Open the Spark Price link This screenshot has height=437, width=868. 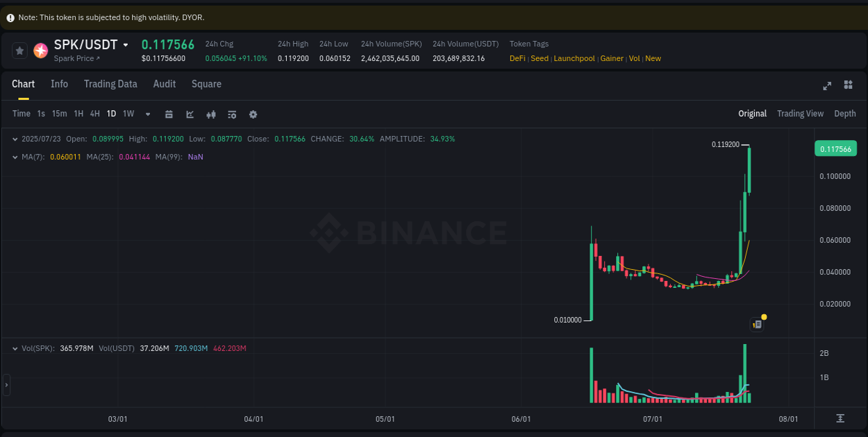[x=76, y=58]
